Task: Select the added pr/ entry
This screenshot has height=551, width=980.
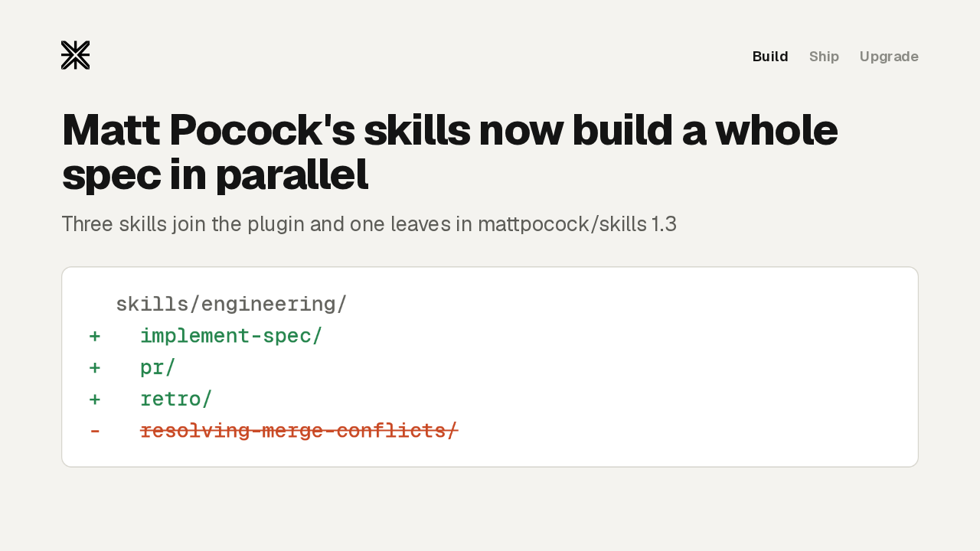Action: coord(158,367)
